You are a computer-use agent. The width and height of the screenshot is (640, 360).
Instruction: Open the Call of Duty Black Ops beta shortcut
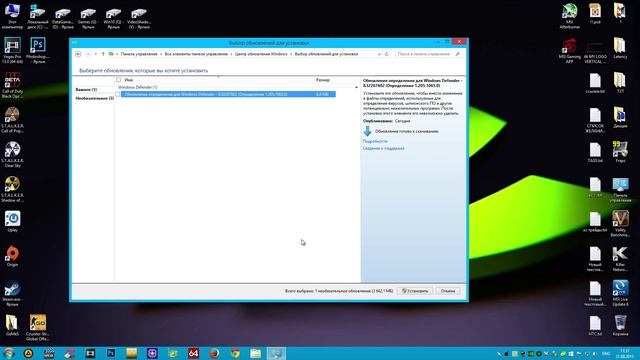point(12,85)
